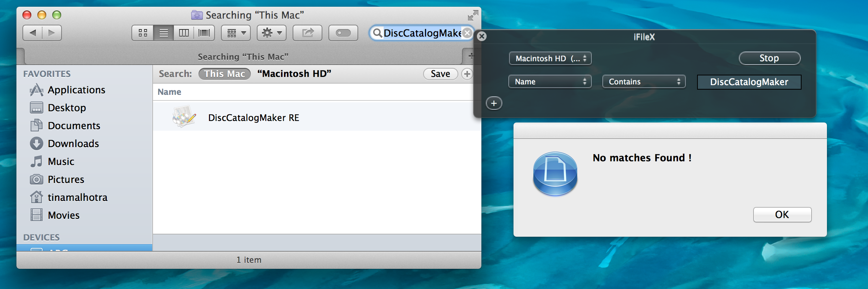Open the item arrangement dropdown
868x289 pixels.
click(x=236, y=33)
